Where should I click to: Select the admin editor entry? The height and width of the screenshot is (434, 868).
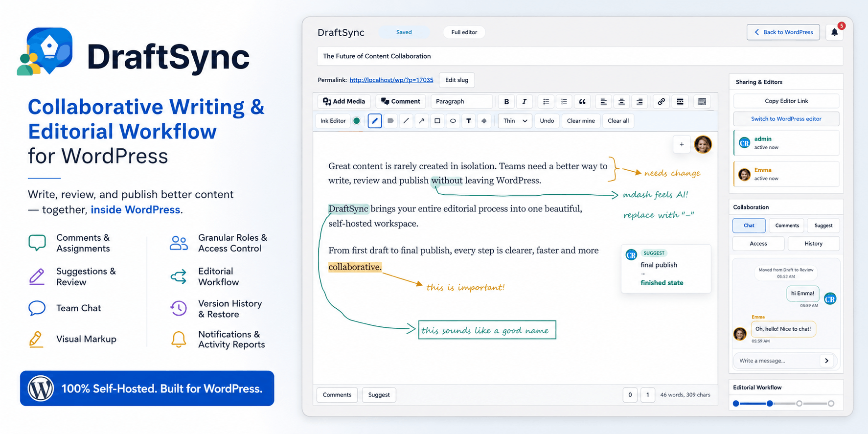pos(786,143)
